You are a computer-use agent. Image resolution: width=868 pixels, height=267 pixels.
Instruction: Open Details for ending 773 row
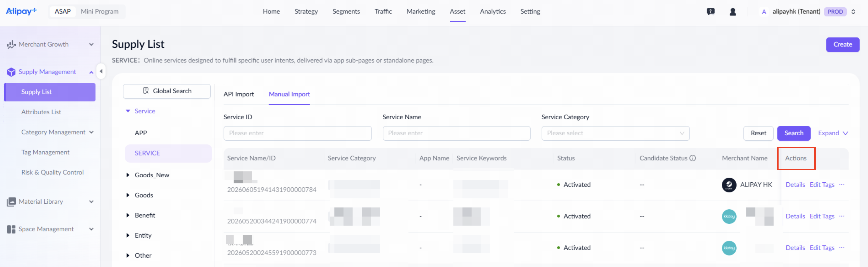pos(795,248)
